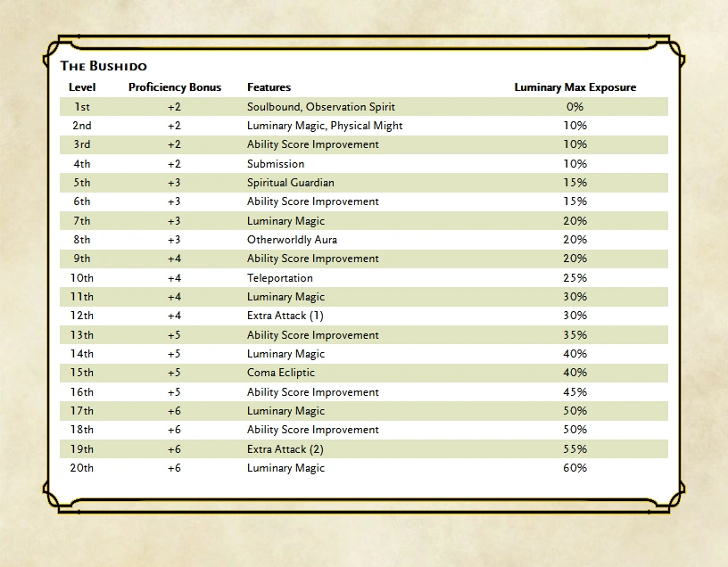Select Ability Score Improvement in 6th row
This screenshot has height=567, width=728.
coord(313,201)
